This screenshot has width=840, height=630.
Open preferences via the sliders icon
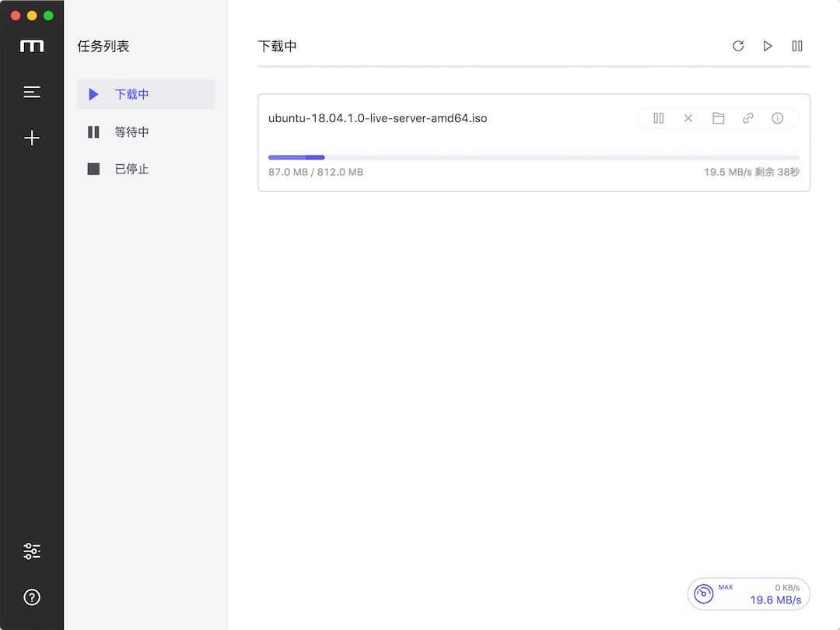[32, 551]
